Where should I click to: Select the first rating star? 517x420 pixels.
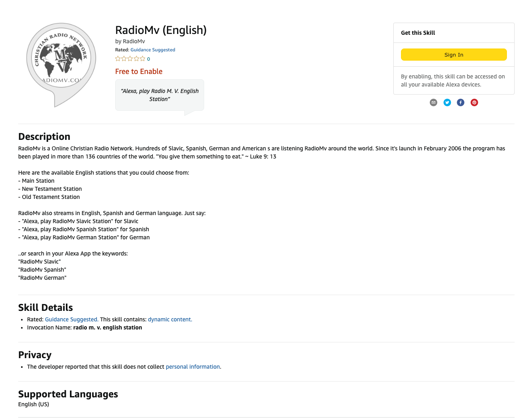[117, 58]
